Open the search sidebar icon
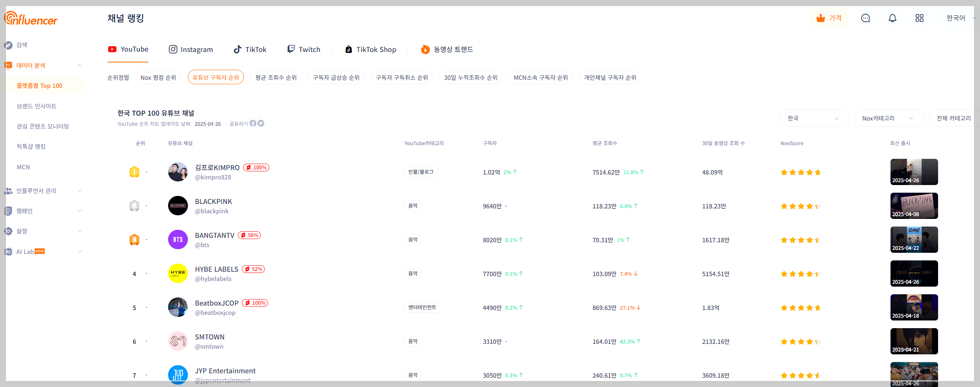This screenshot has width=980, height=387. tap(8, 45)
